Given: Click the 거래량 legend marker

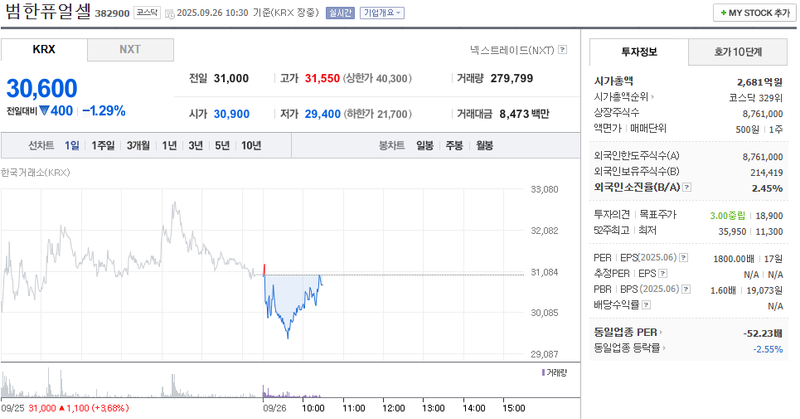Looking at the screenshot, I should pos(543,373).
